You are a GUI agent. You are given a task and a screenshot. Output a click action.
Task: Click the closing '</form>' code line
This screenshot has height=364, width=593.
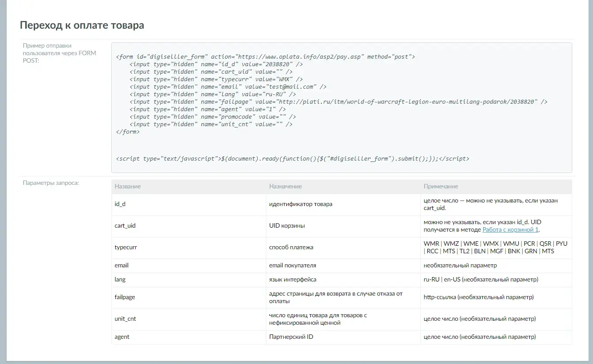[128, 132]
